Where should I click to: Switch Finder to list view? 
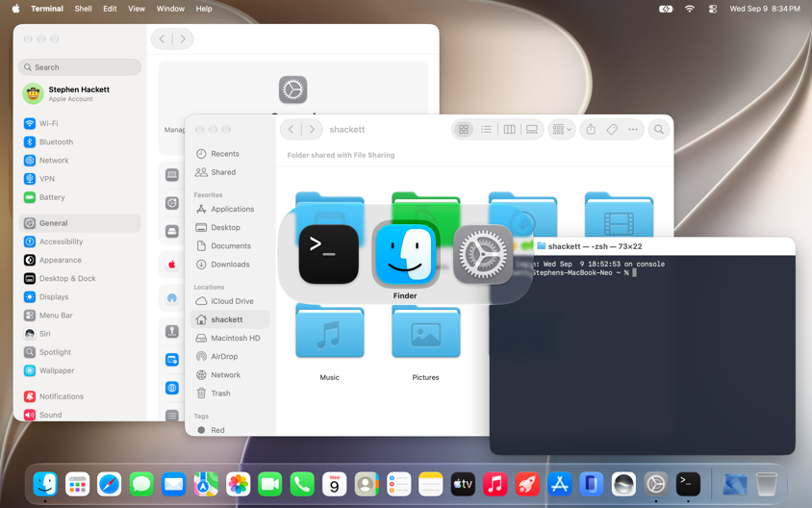486,130
